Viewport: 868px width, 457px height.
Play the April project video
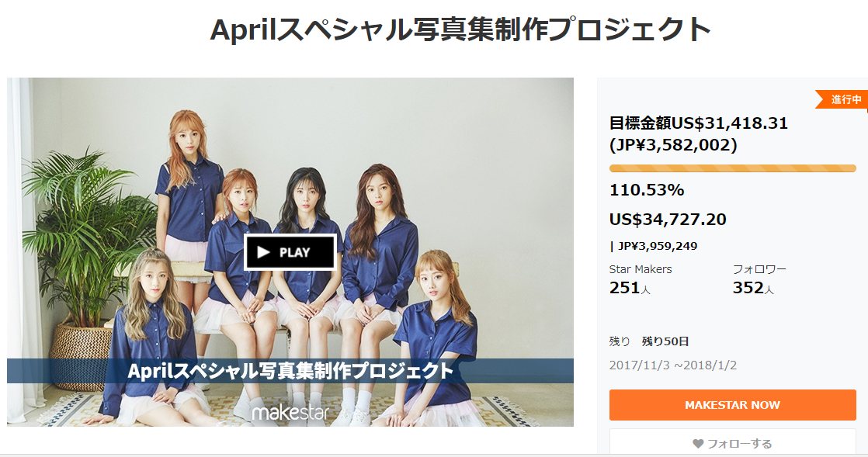pos(290,252)
